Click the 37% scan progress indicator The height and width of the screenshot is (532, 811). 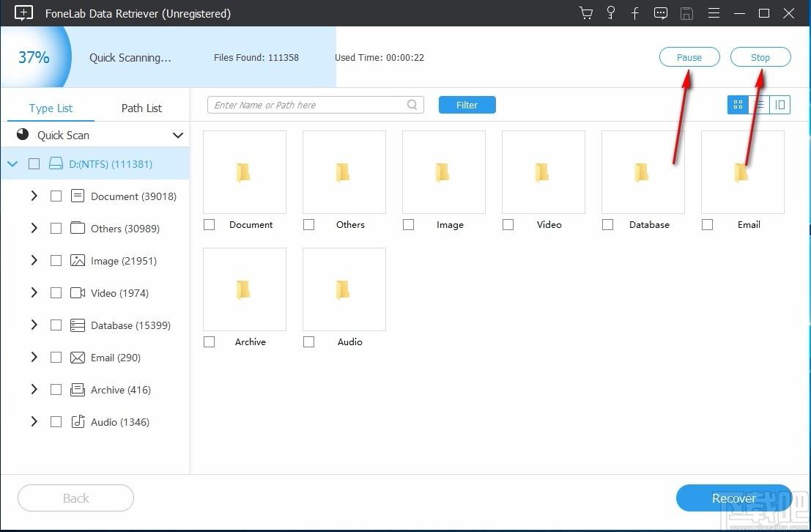coord(34,57)
